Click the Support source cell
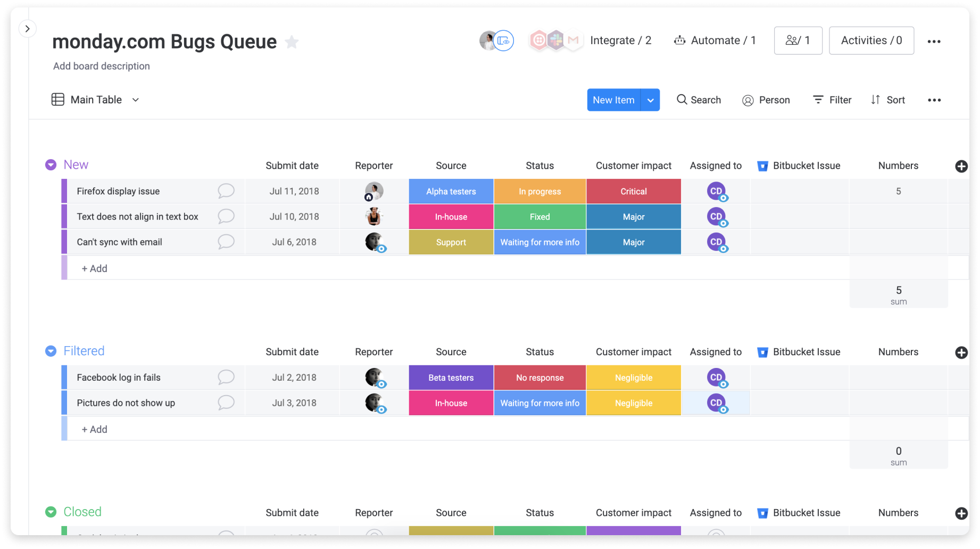The width and height of the screenshot is (980, 549). 451,242
